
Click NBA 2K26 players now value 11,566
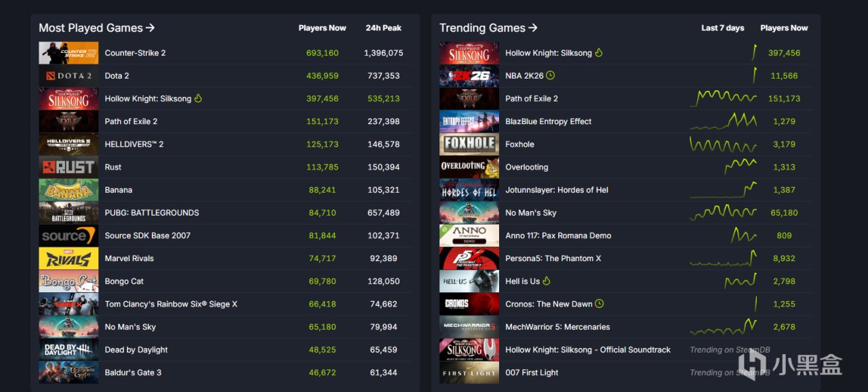(x=784, y=76)
